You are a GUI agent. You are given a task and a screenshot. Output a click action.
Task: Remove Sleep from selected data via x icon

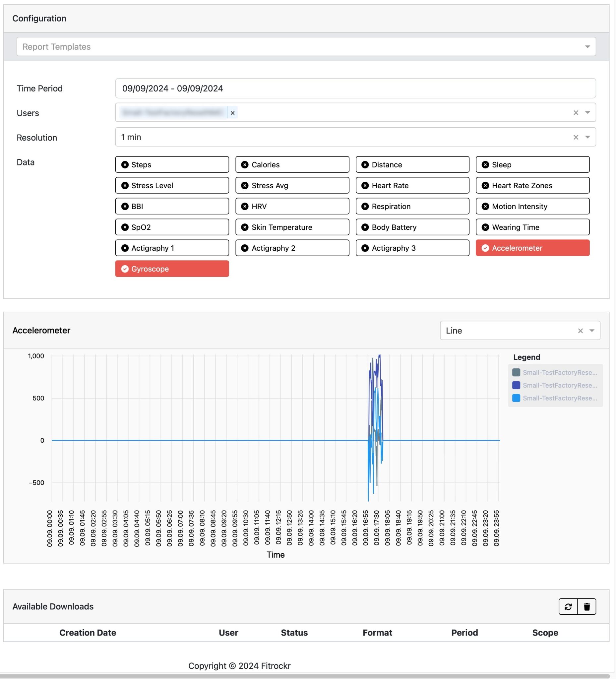[x=485, y=165]
